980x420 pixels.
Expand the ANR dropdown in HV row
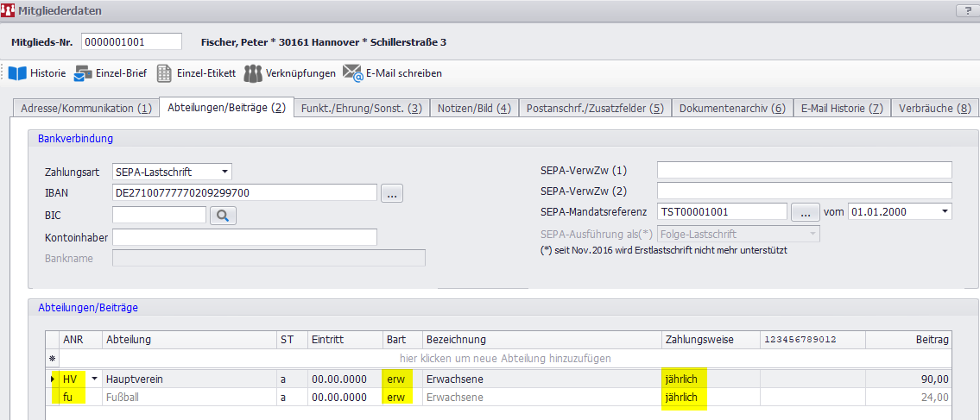94,379
